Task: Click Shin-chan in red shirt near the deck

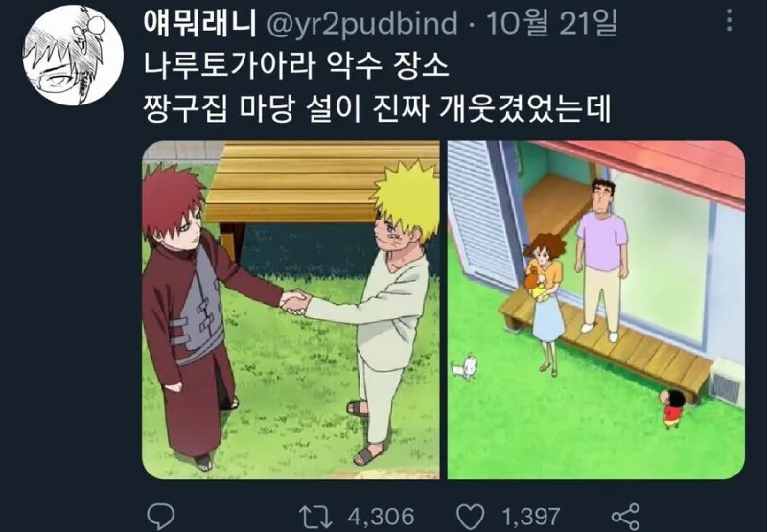Action: coord(673,408)
